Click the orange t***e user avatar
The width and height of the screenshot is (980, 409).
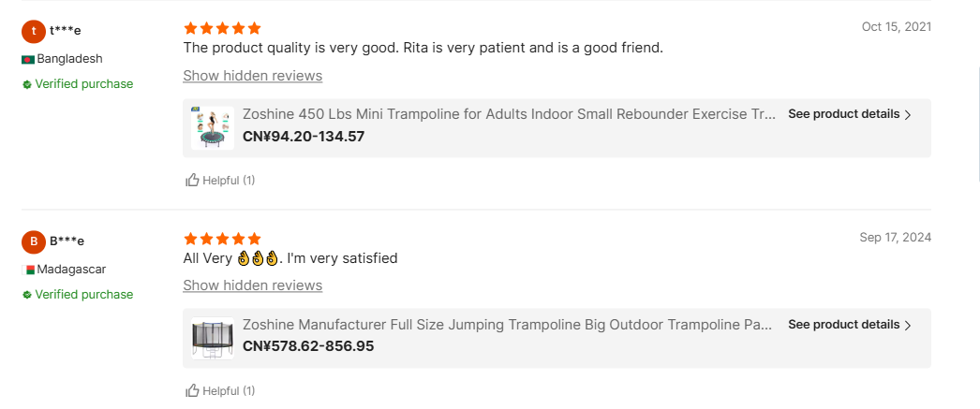point(33,31)
